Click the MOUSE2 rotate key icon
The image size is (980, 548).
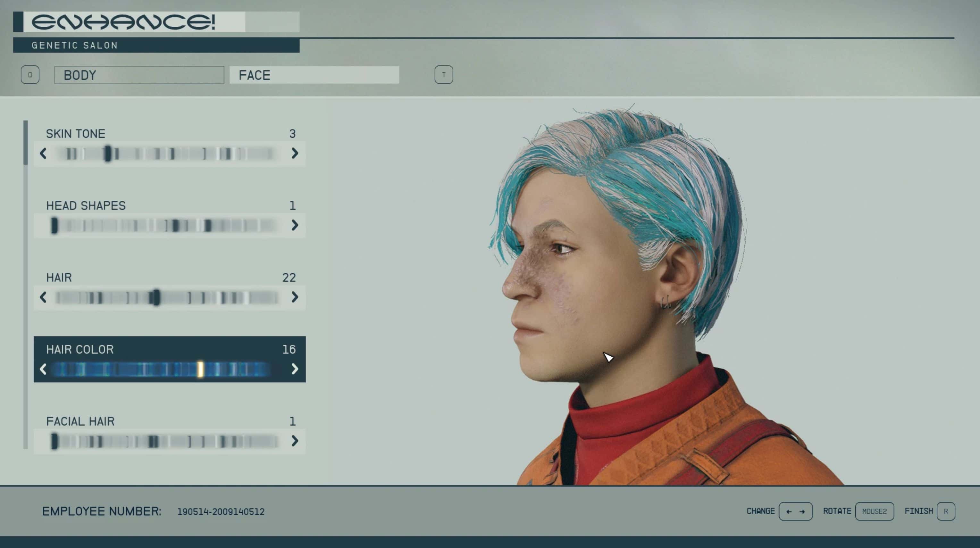coord(874,511)
